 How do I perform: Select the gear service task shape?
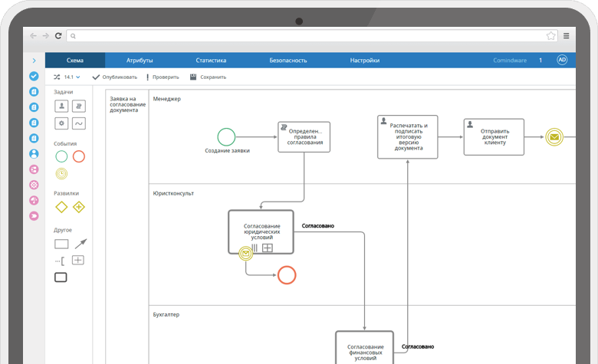pos(62,123)
